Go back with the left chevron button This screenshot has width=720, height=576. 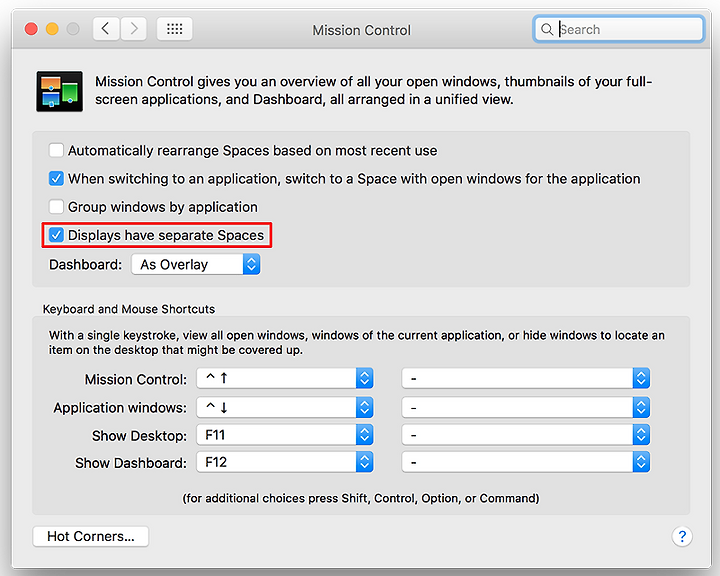(106, 29)
